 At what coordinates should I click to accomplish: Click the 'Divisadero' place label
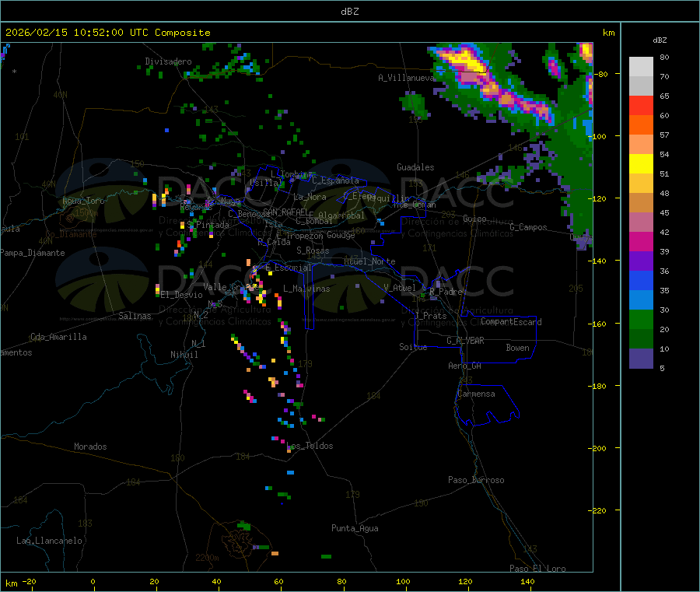(168, 61)
